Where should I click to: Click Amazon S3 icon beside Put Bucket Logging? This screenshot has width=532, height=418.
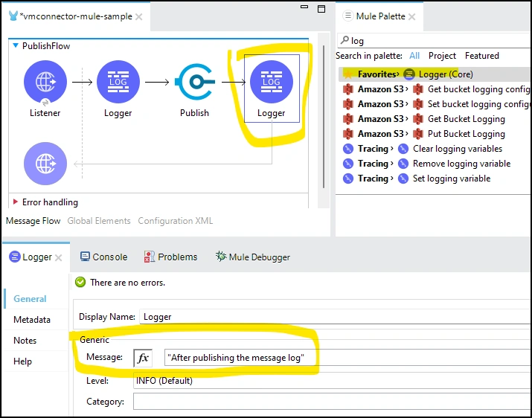418,134
